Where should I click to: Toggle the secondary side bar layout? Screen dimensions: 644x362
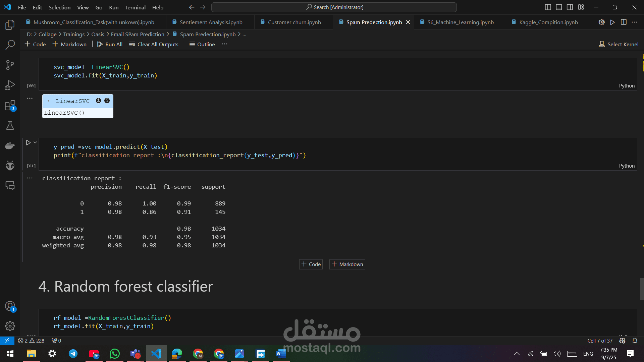(x=570, y=7)
